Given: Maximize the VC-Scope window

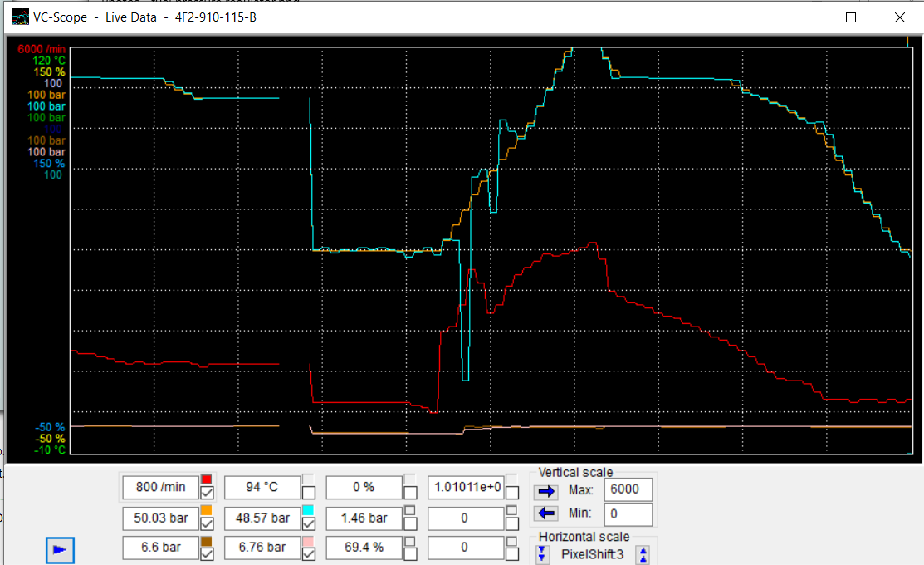Looking at the screenshot, I should click(851, 17).
